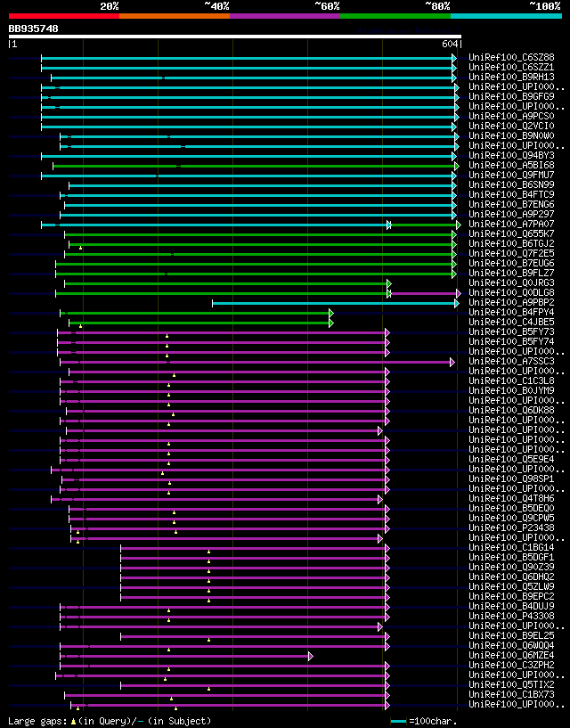Screen dimensions: 570x728
Task: Open hit UniRef100_B4FPY4
Action: pyautogui.click(x=511, y=313)
